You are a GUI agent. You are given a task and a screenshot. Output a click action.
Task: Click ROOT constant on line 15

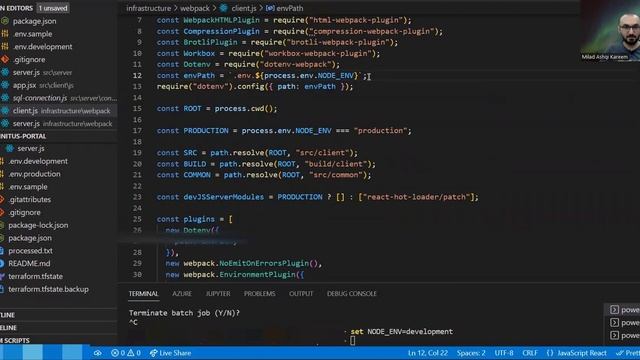192,109
